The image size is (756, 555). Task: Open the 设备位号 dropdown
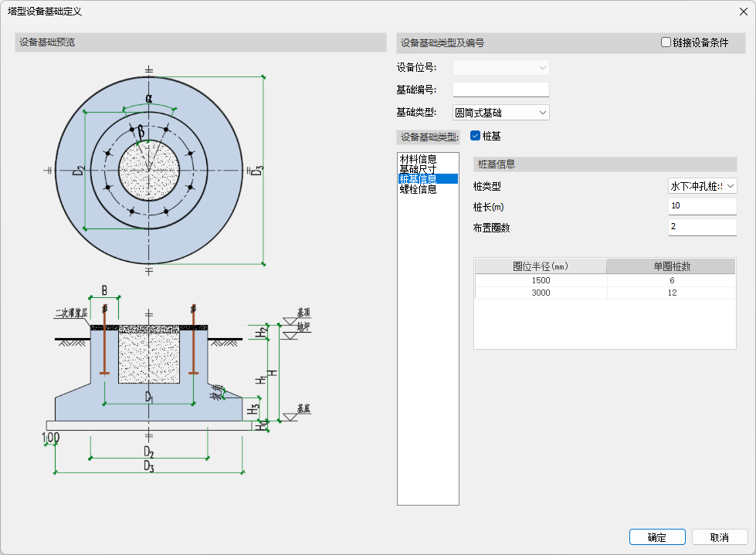coord(500,68)
